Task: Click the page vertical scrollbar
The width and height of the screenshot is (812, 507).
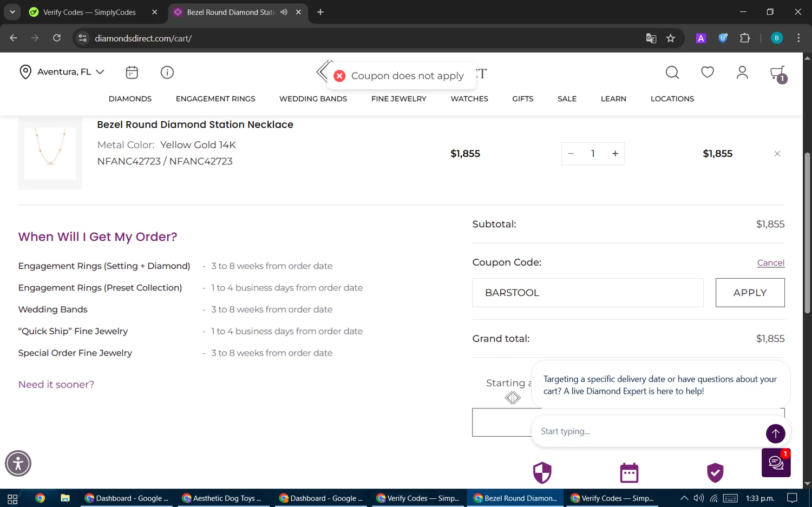Action: pyautogui.click(x=807, y=233)
